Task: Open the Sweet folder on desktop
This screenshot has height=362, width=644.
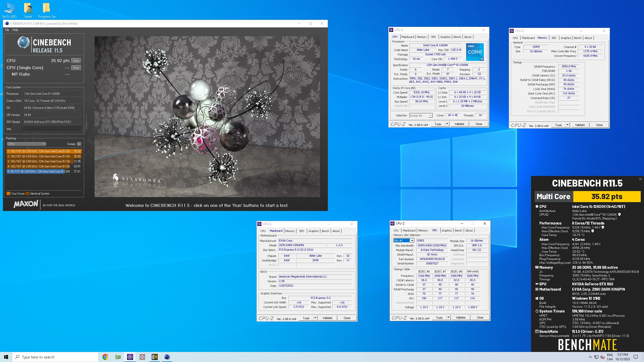Action: (28, 10)
